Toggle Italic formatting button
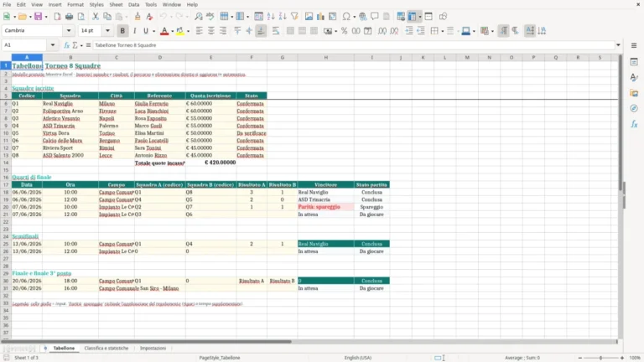This screenshot has width=644, height=362. pyautogui.click(x=134, y=31)
